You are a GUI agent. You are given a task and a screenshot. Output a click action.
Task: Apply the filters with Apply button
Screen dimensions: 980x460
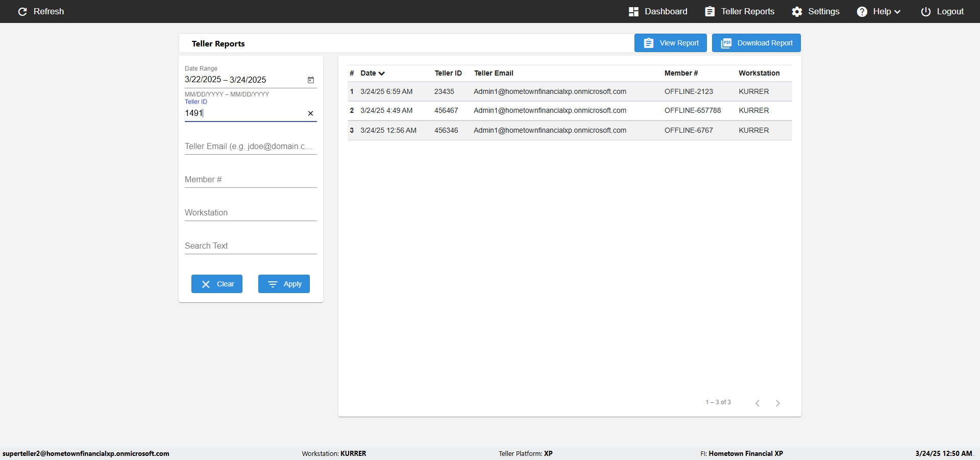pos(284,284)
